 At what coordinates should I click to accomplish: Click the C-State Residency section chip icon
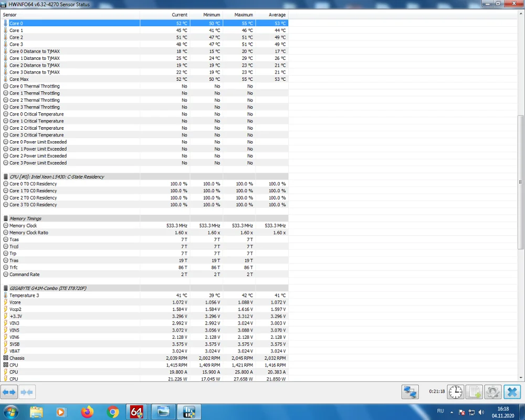pos(5,176)
